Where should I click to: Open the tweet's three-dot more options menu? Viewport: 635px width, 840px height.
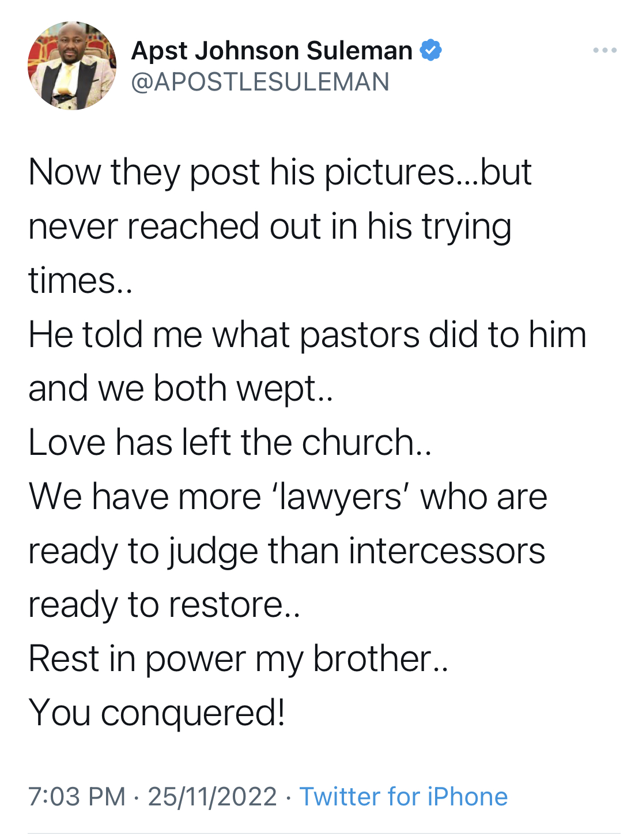pyautogui.click(x=604, y=51)
